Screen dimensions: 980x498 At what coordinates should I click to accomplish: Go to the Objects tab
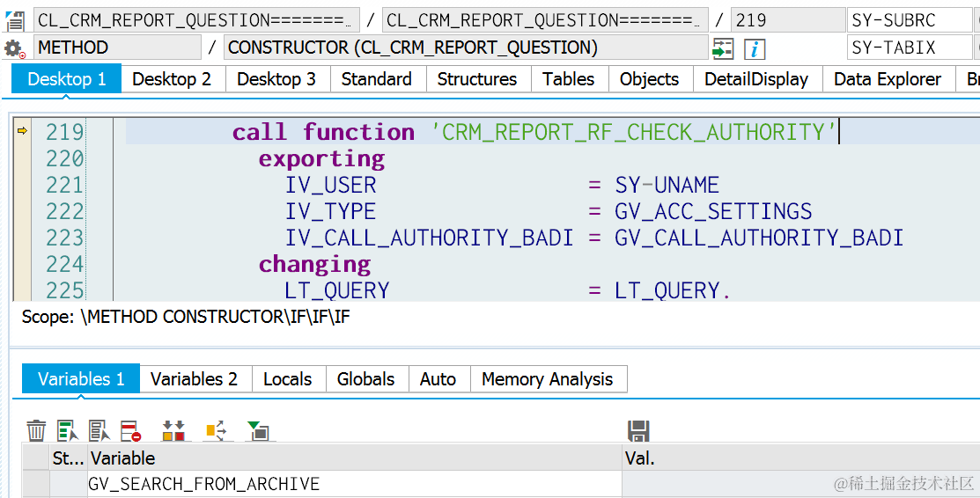(x=649, y=79)
